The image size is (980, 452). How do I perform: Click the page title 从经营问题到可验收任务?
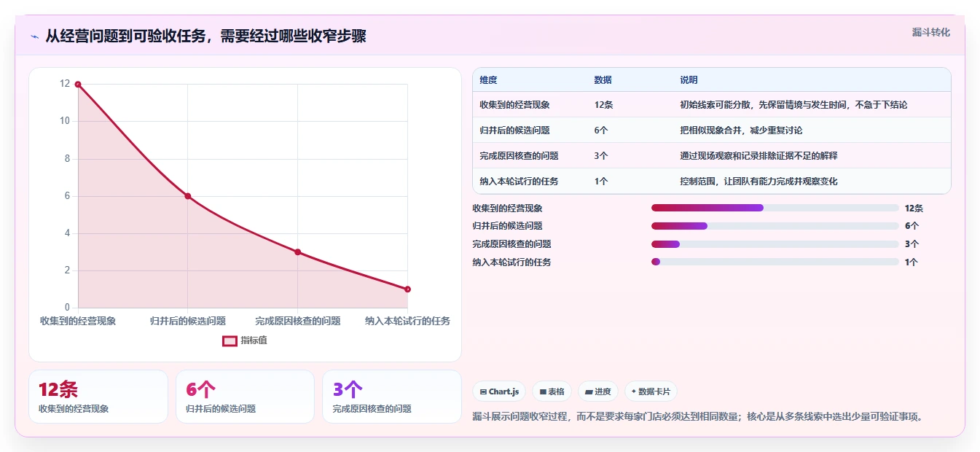click(x=205, y=36)
